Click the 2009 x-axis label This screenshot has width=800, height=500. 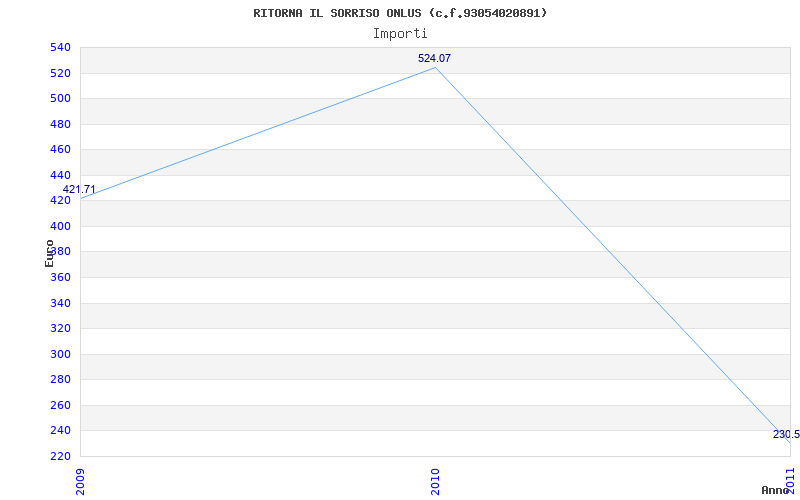coord(80,481)
